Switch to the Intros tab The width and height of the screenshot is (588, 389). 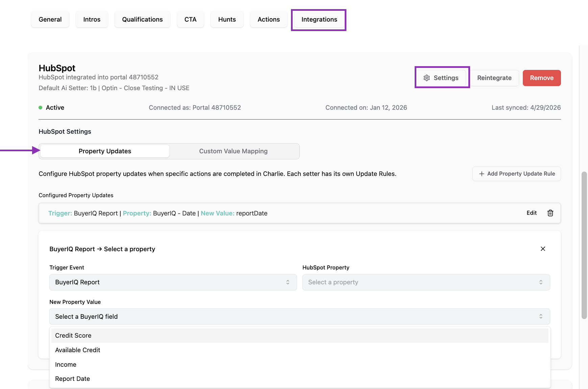[92, 20]
